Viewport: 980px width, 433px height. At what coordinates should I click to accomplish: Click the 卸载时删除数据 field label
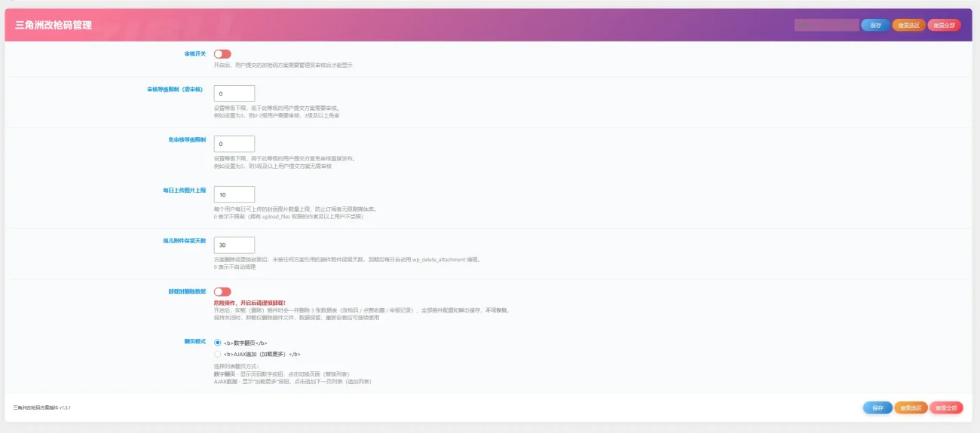click(187, 291)
